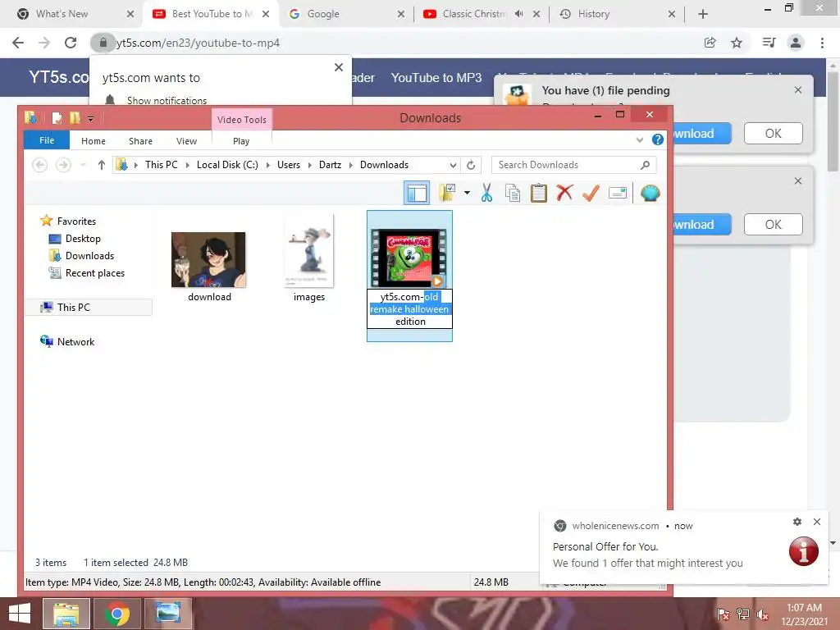Click Local Disk (C:) in the breadcrumb
This screenshot has width=840, height=630.
tap(227, 165)
